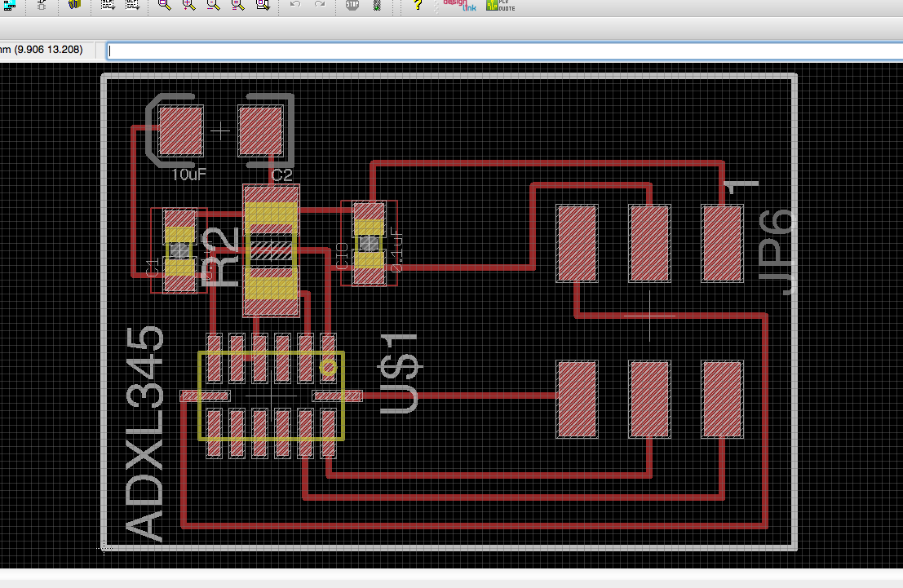
Task: Select the 0.1uF value label
Action: pyautogui.click(x=396, y=250)
